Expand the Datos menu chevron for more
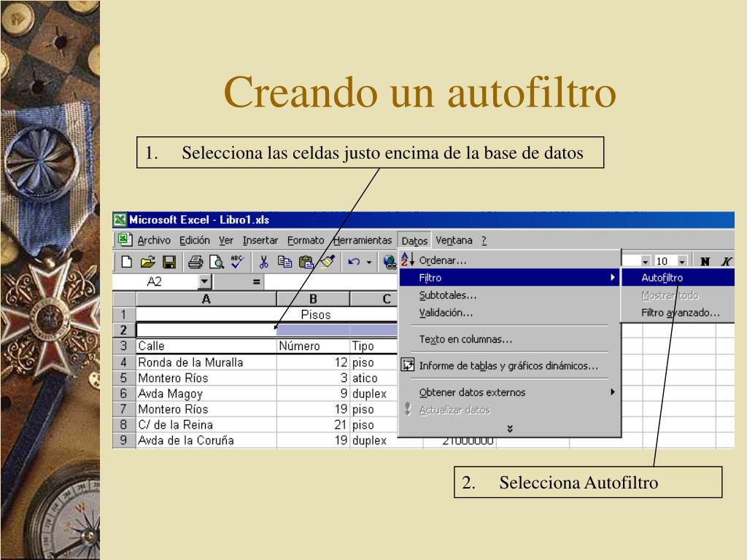 pos(510,429)
